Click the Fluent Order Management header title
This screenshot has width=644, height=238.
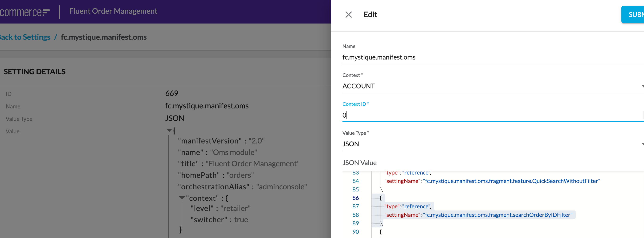pyautogui.click(x=113, y=11)
